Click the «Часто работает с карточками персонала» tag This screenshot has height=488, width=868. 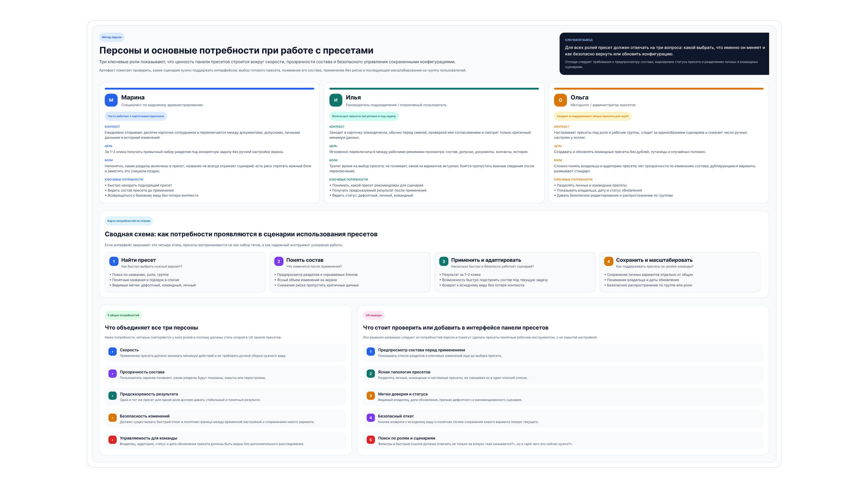(x=136, y=116)
